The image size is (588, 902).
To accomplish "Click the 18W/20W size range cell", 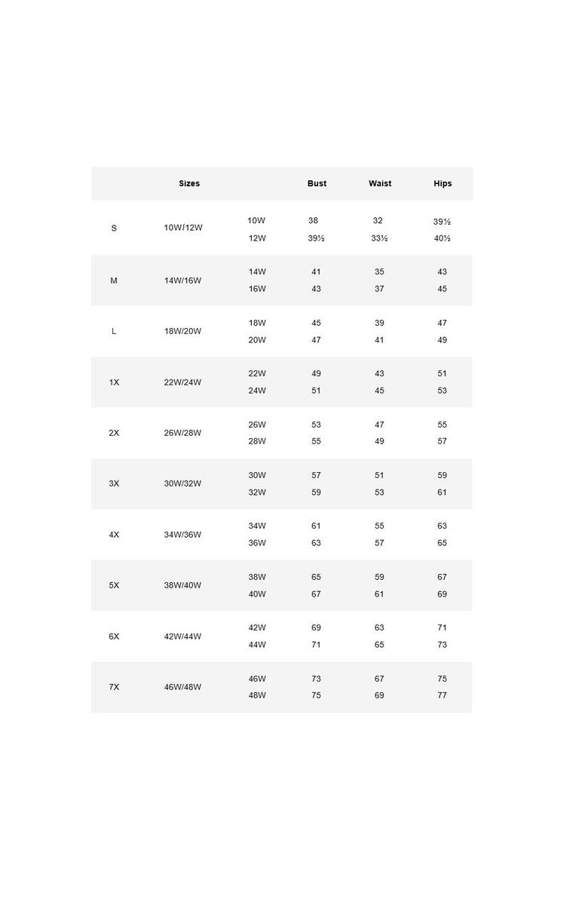I will [183, 331].
